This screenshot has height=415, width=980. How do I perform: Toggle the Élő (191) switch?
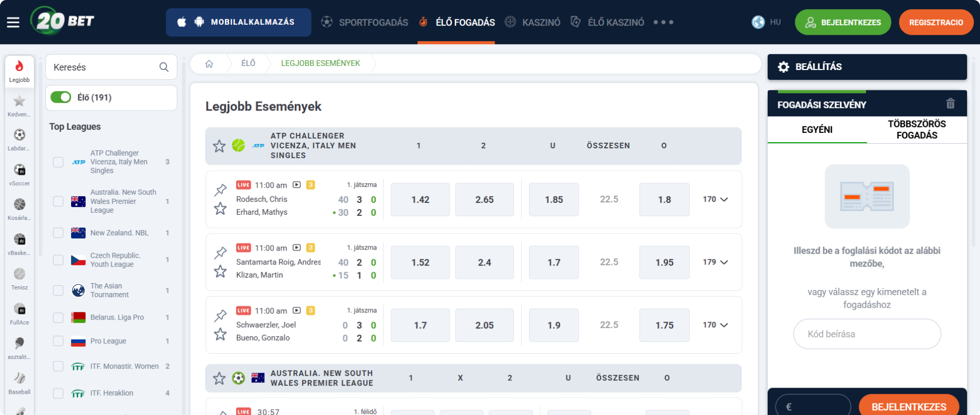(61, 97)
